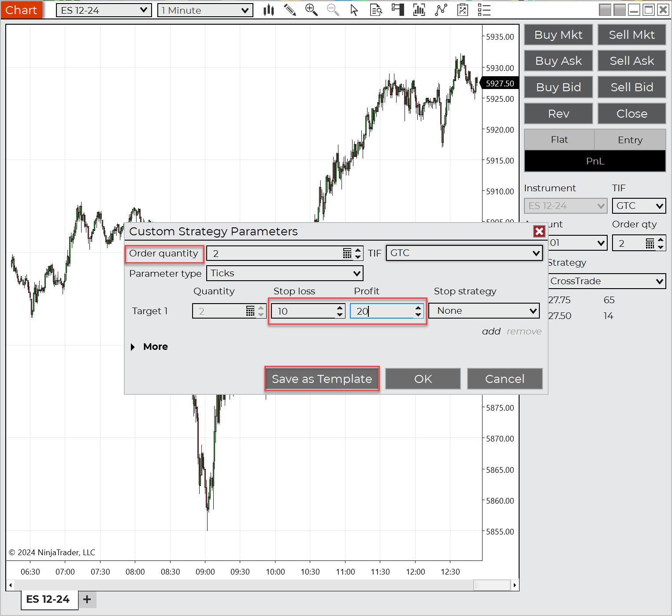The height and width of the screenshot is (616, 672).
Task: Open the bar type candlestick icon
Action: point(268,10)
